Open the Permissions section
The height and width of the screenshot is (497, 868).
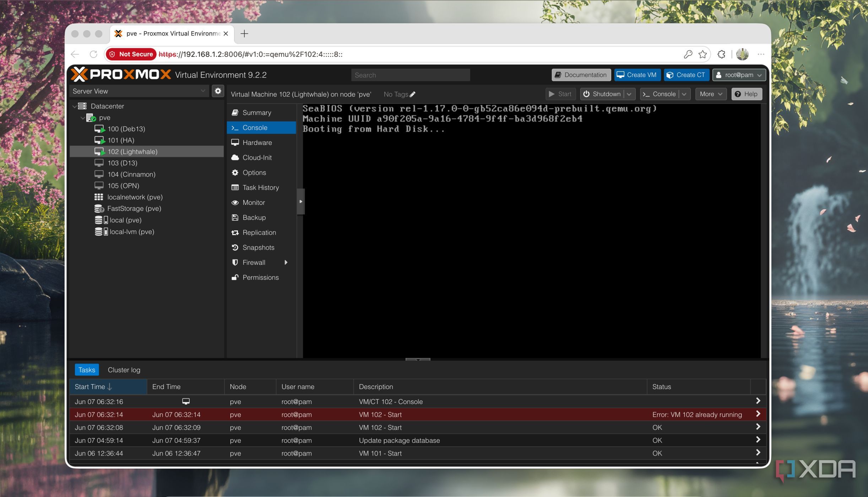[x=261, y=277]
